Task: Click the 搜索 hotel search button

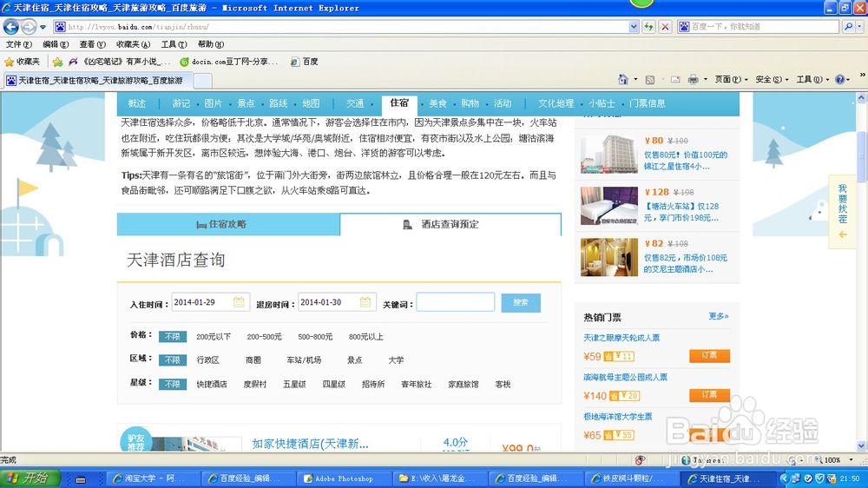Action: pyautogui.click(x=520, y=302)
